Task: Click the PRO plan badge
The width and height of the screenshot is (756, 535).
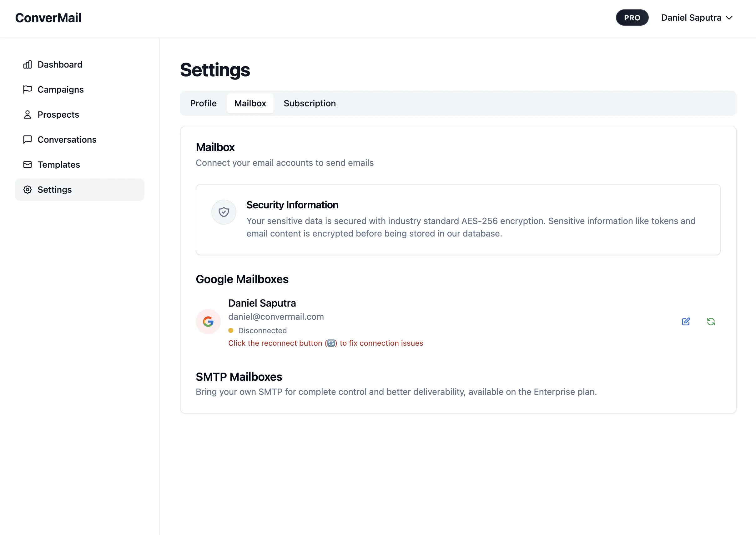Action: pyautogui.click(x=632, y=18)
